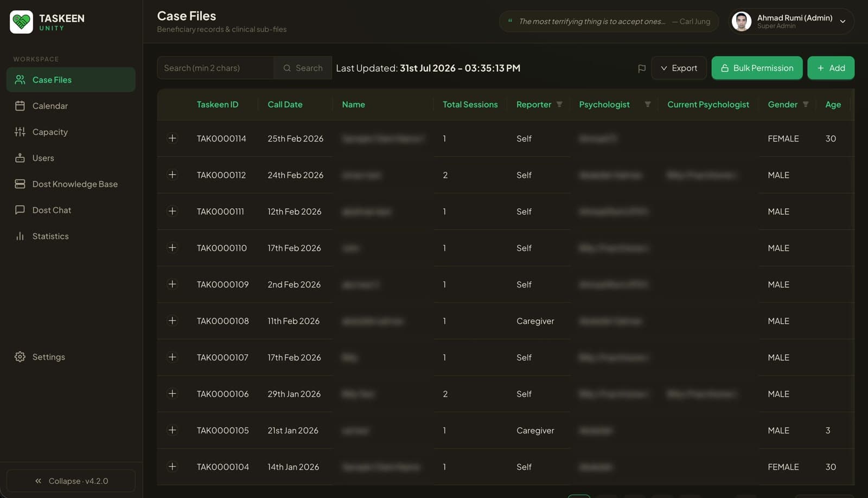
Task: Click the Ahmad Rumi profile avatar
Action: [x=742, y=22]
